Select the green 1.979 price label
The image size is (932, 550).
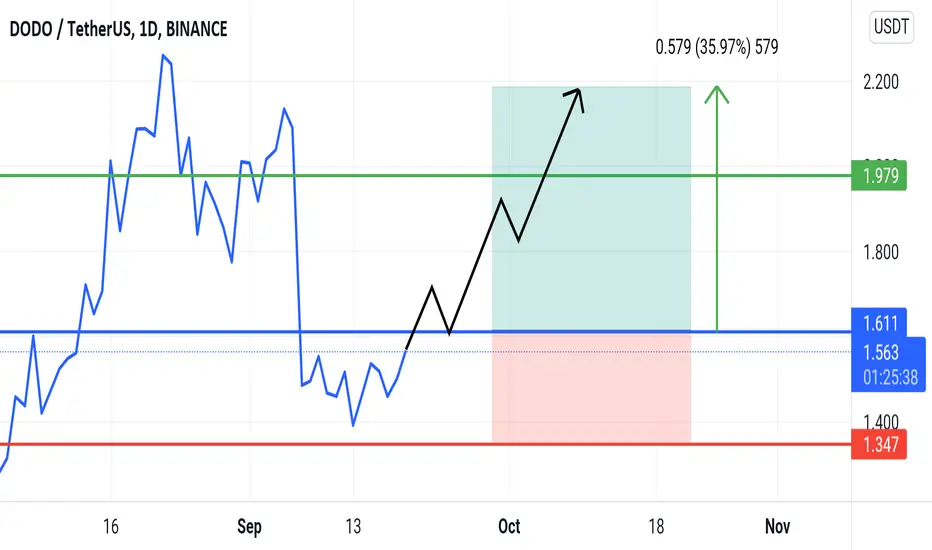[x=879, y=175]
